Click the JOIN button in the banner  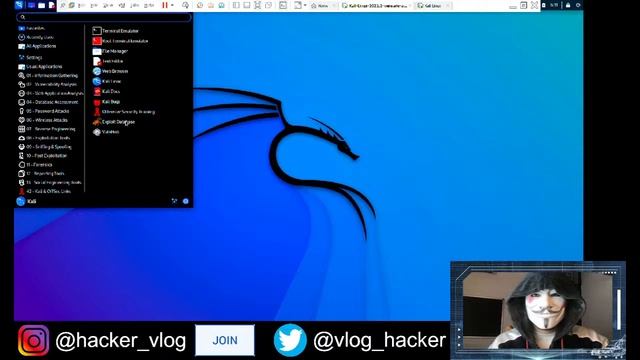click(225, 340)
